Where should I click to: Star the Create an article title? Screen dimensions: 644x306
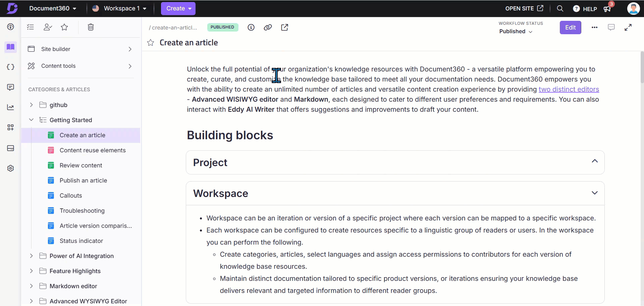point(151,43)
